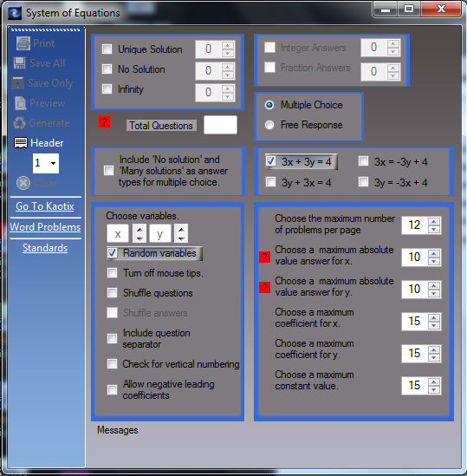Click red help icon beside Total Questions
Viewport: 467px width, 476px height.
point(104,122)
